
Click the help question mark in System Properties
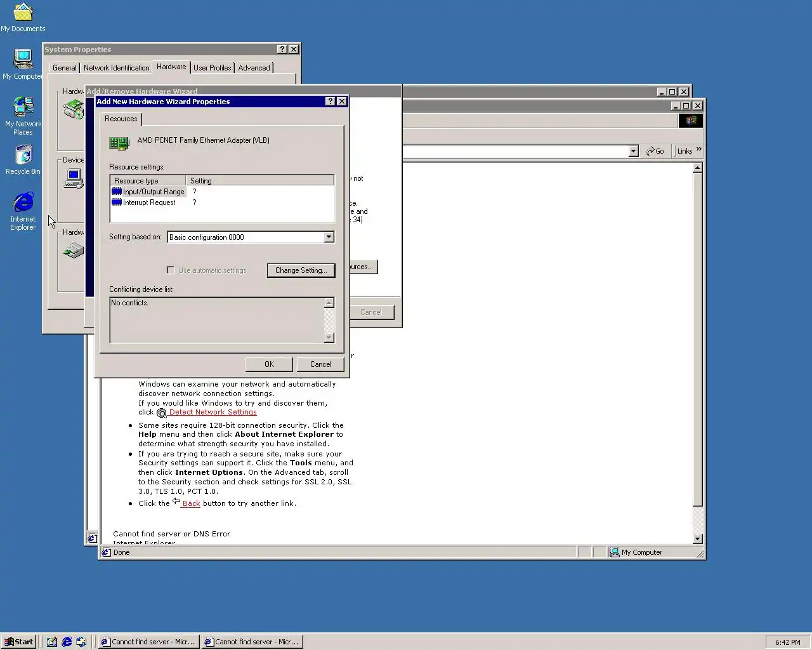[282, 50]
